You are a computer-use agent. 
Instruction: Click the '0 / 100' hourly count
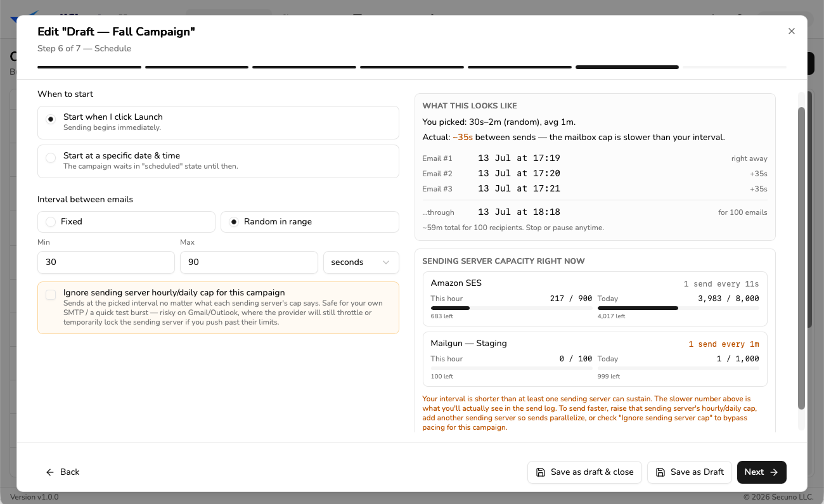tap(576, 359)
